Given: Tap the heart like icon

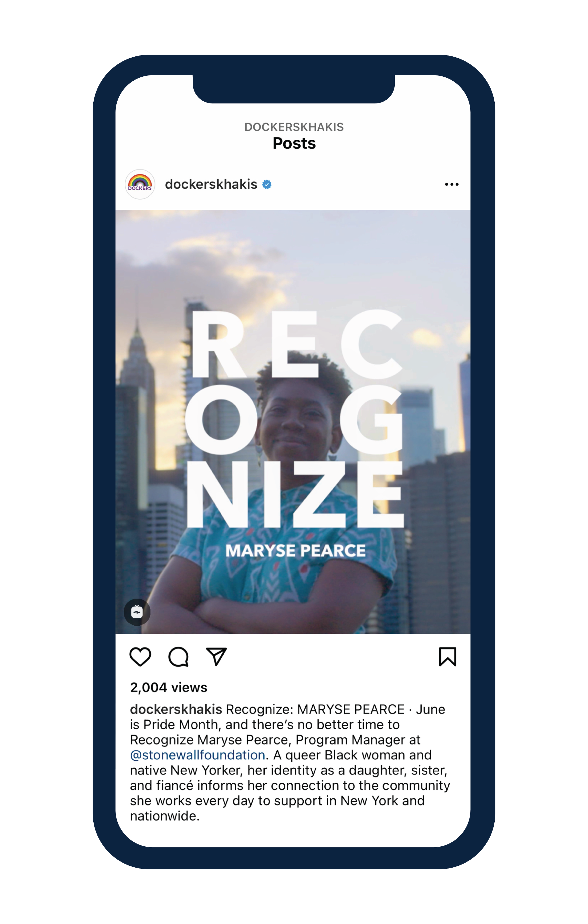Looking at the screenshot, I should pyautogui.click(x=140, y=656).
